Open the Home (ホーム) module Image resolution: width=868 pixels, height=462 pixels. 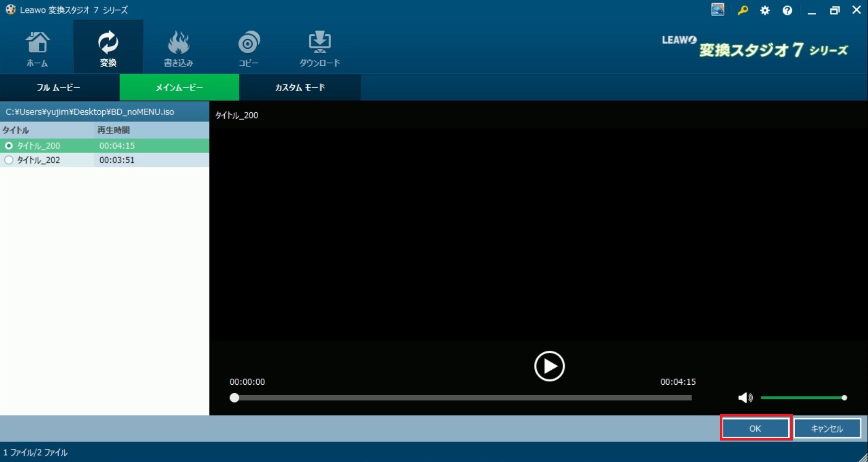point(37,48)
